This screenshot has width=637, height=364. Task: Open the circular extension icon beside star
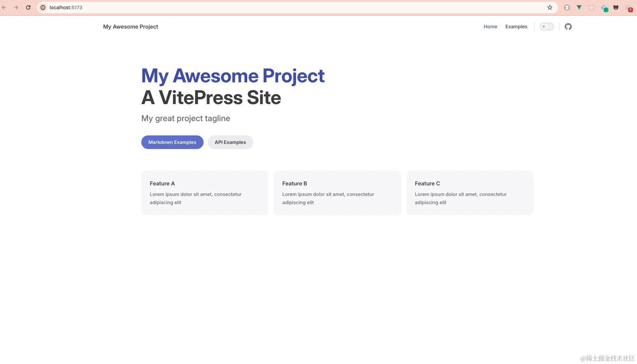click(567, 7)
